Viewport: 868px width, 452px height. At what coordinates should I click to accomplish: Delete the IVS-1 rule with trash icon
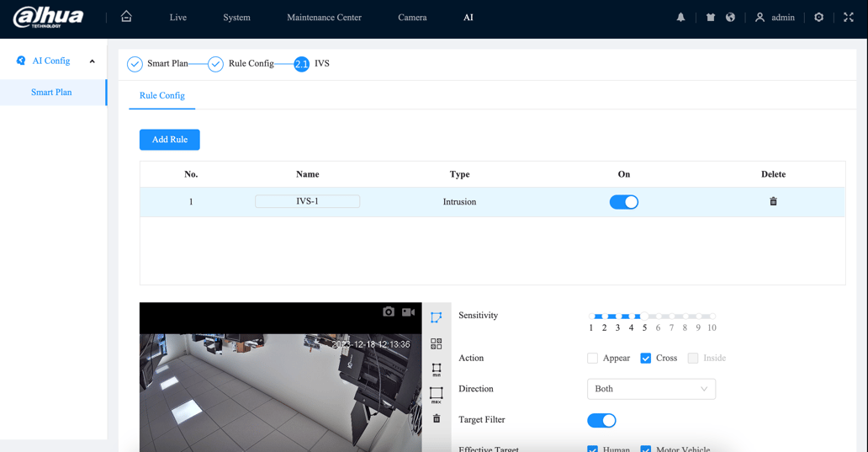(773, 202)
